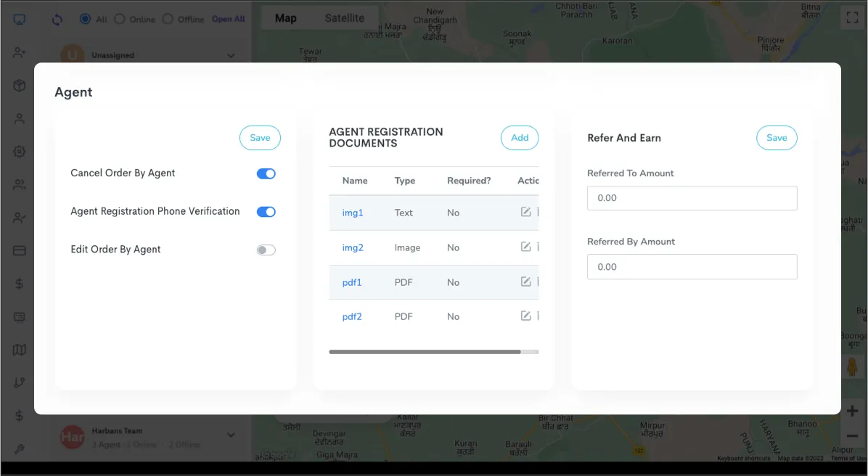Click Add in Agent Registration Documents
This screenshot has width=868, height=476.
tap(520, 138)
